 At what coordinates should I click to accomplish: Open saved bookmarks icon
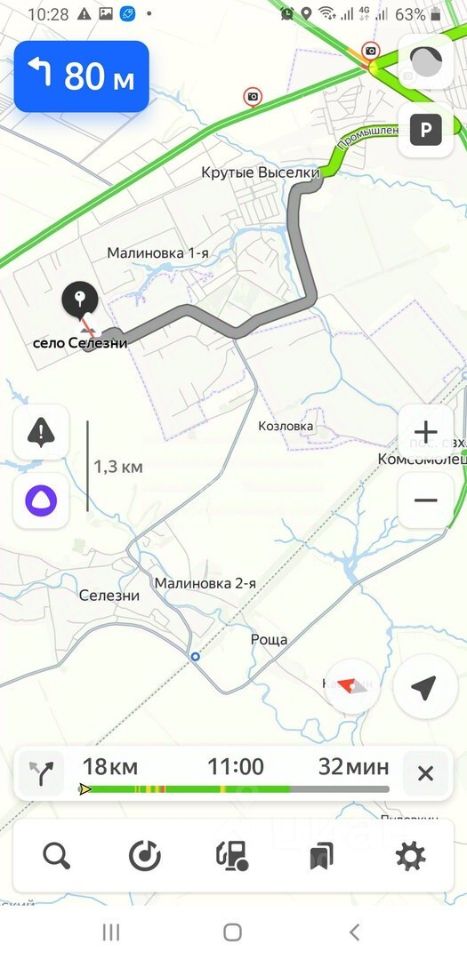(x=321, y=855)
